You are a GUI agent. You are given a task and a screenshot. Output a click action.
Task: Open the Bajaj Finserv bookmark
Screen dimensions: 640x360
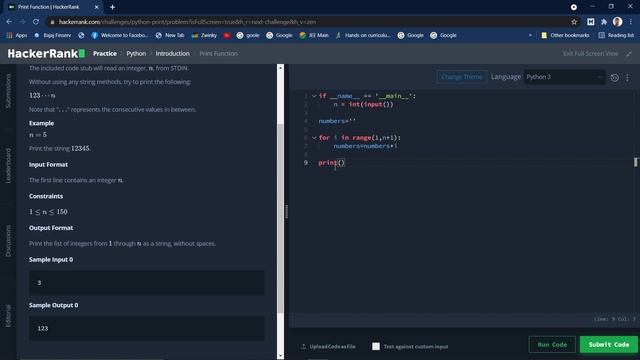click(53, 36)
